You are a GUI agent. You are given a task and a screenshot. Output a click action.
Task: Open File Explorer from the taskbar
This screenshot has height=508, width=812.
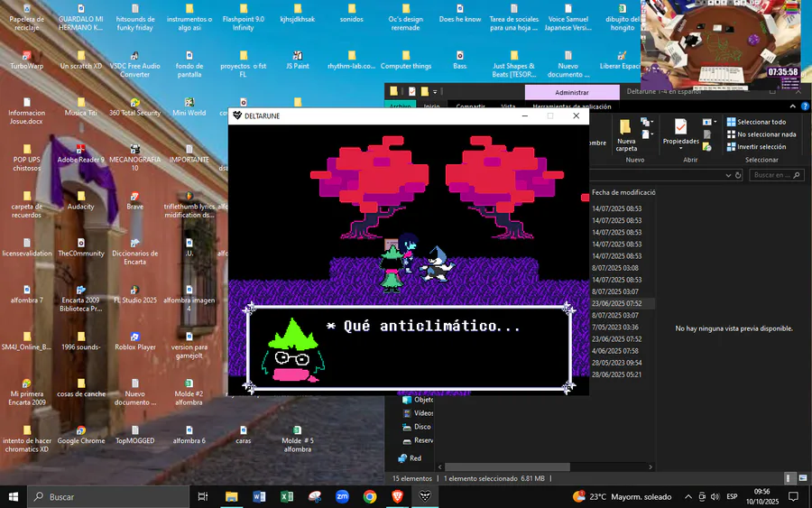click(231, 496)
